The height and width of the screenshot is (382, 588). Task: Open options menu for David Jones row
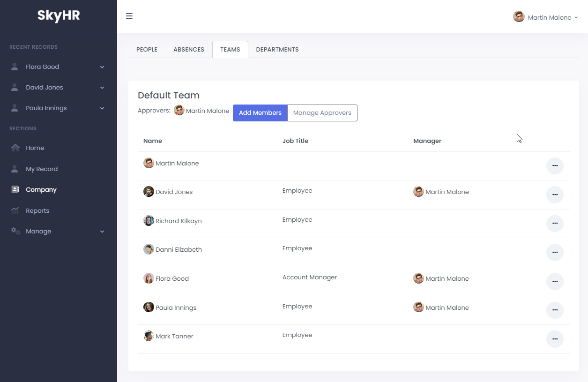pos(555,195)
